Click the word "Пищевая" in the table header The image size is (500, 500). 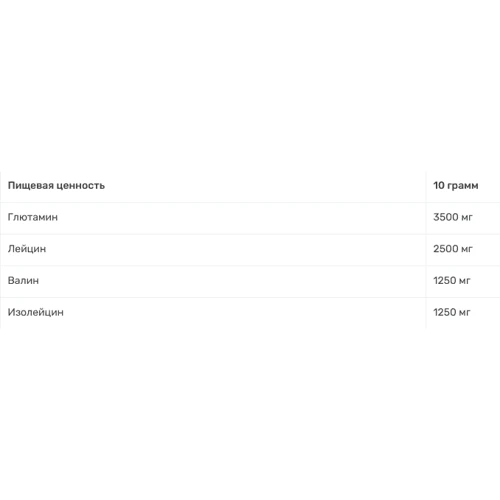[31, 186]
